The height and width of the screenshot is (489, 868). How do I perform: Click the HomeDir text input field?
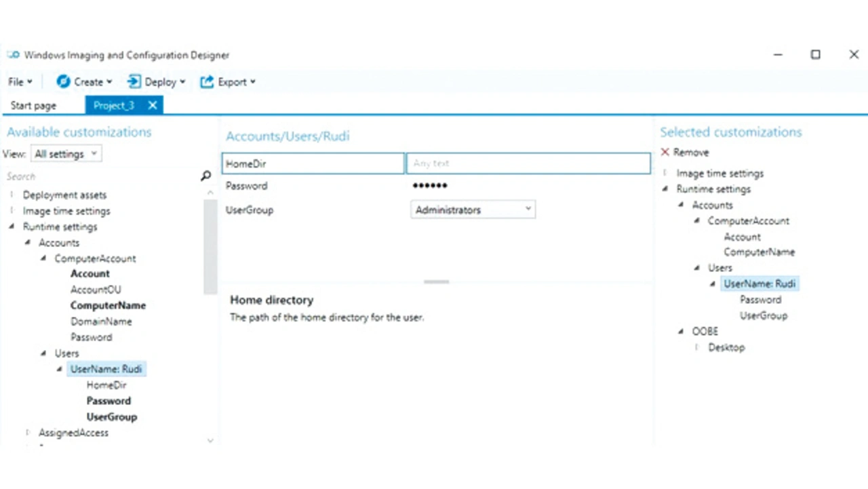coord(528,163)
